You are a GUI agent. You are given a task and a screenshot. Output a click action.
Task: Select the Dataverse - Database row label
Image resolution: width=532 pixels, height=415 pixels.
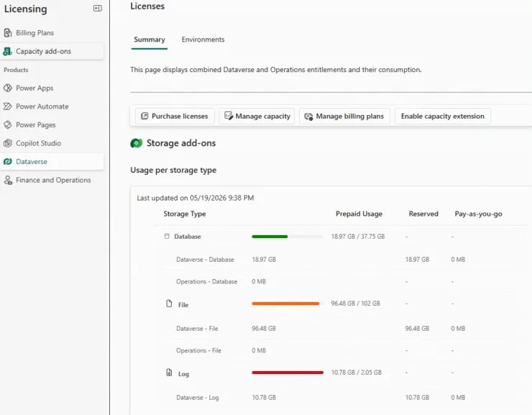[x=205, y=260]
